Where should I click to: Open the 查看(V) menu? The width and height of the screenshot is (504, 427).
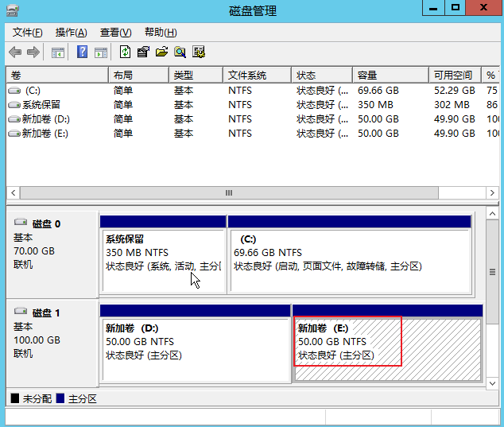click(x=115, y=33)
